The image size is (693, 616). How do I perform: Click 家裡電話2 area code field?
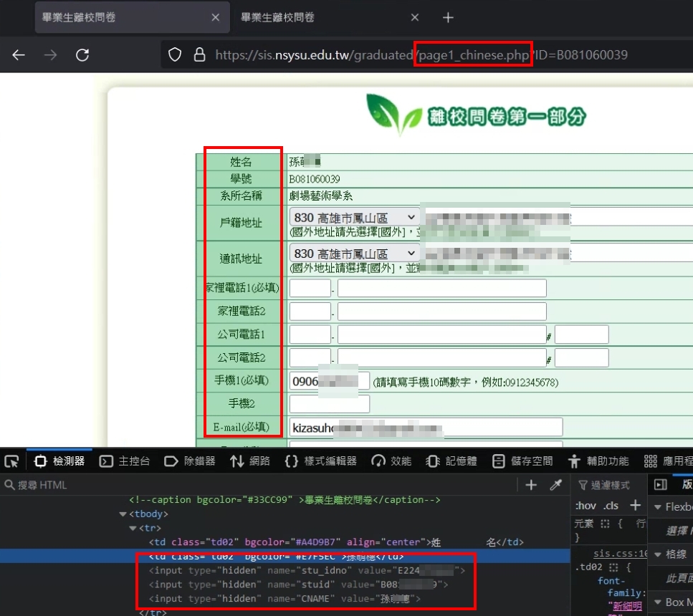pyautogui.click(x=310, y=312)
